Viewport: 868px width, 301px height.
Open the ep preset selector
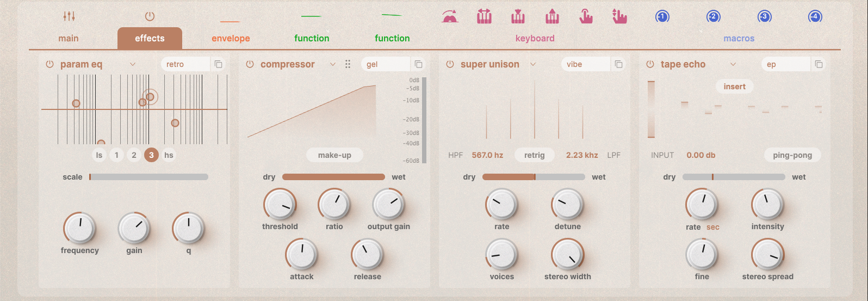tap(786, 64)
